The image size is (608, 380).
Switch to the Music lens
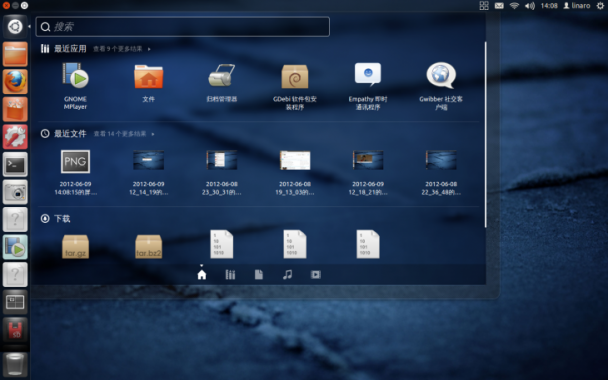[x=287, y=275]
